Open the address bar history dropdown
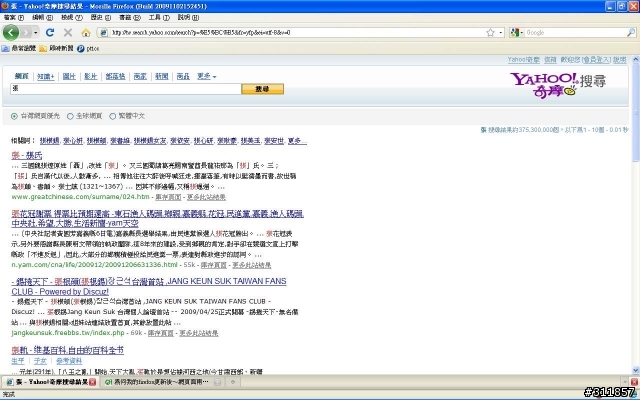 coord(501,33)
